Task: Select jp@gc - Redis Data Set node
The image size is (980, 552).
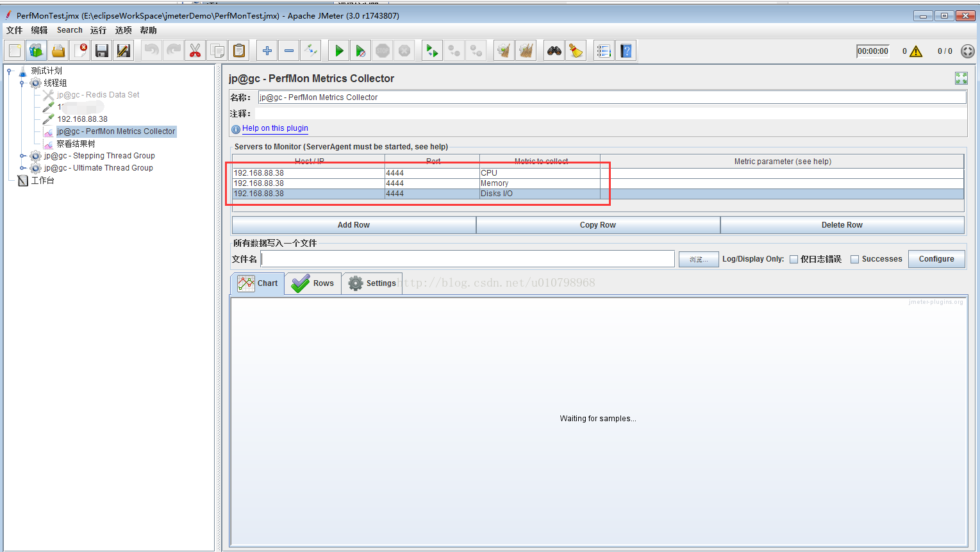Action: click(98, 95)
